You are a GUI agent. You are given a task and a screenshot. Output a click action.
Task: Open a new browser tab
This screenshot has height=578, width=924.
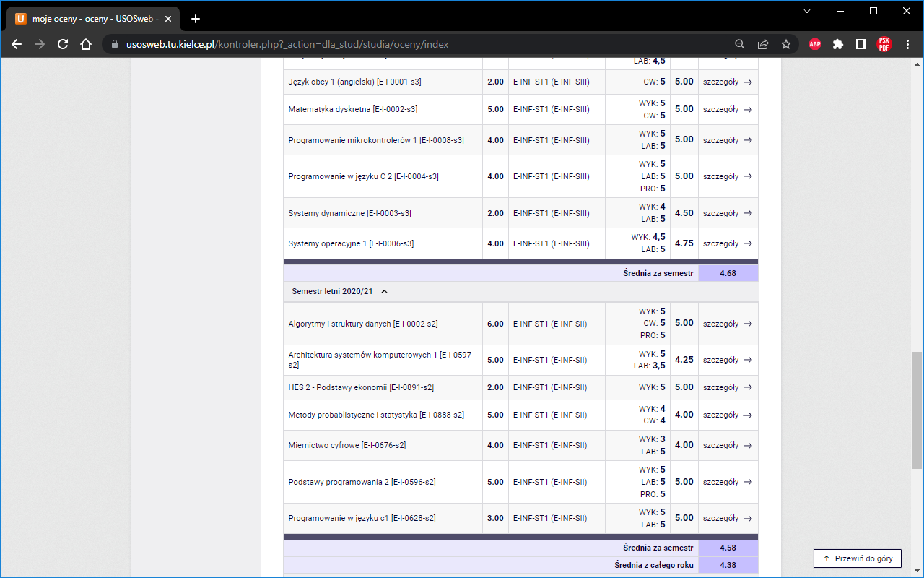pos(195,19)
